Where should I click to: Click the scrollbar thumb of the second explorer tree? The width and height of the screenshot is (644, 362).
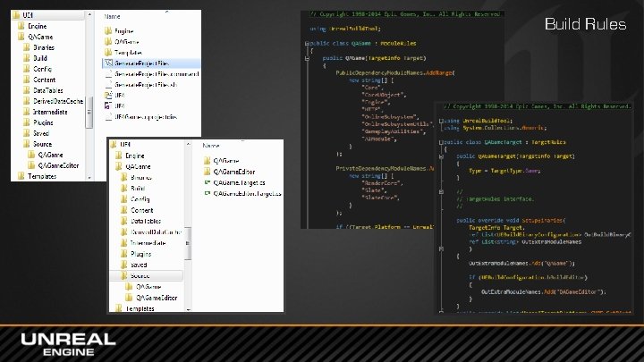[x=188, y=243]
